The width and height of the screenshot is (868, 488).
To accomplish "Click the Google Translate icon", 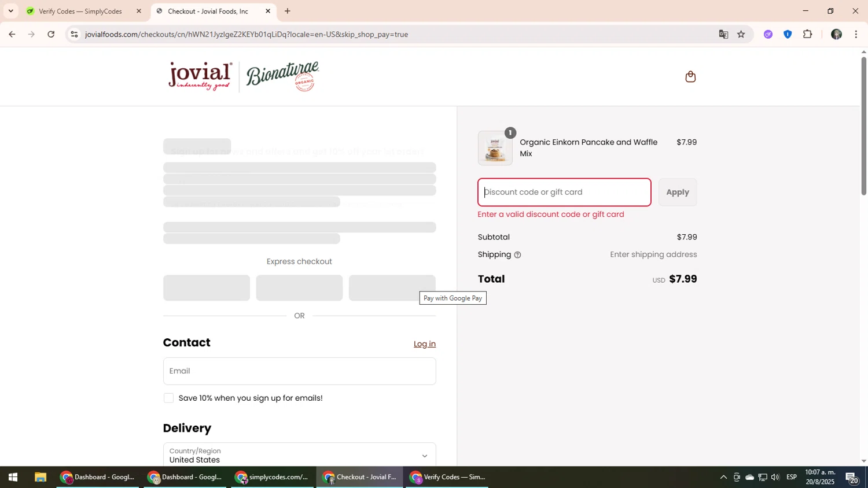I will 723,35.
